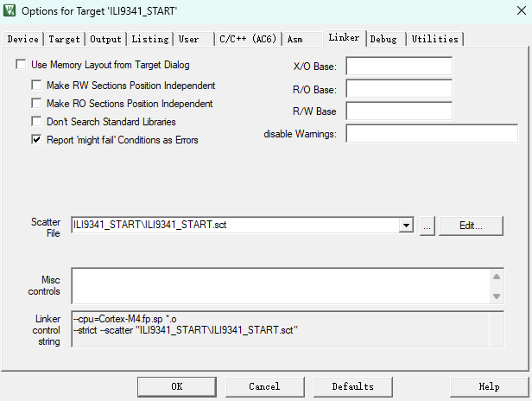Restore settings with Defaults button
This screenshot has width=532, height=401.
[353, 386]
